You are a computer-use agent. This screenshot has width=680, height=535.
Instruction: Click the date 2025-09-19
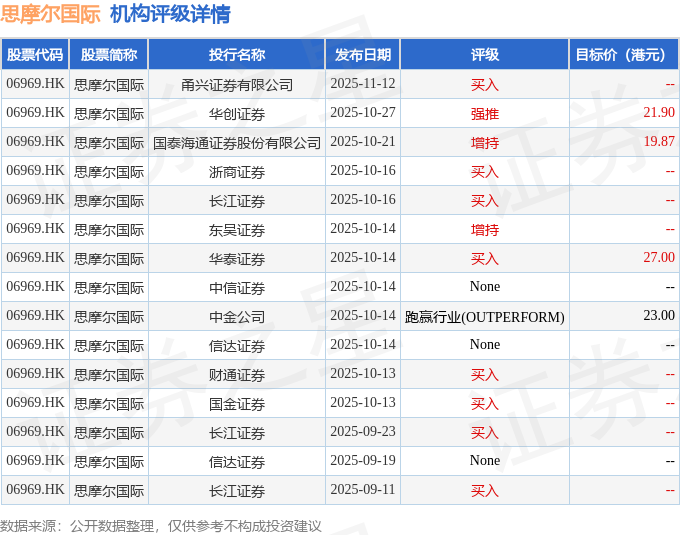(363, 460)
